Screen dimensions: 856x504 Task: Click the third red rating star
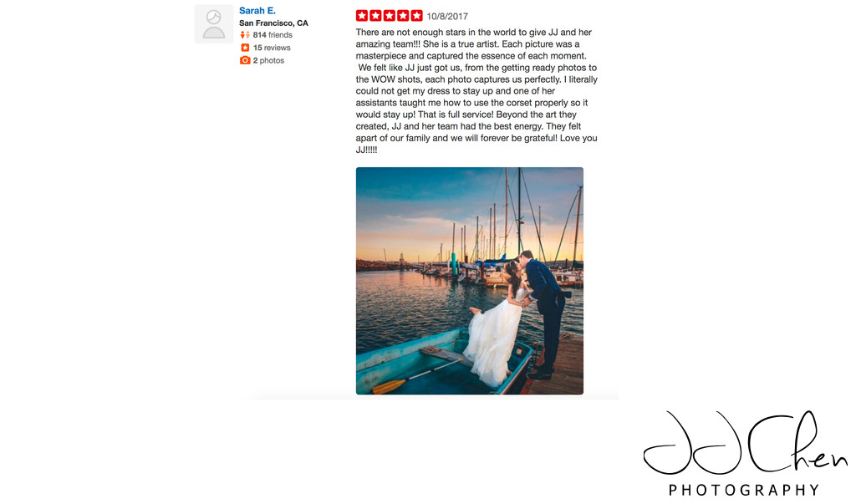point(390,16)
